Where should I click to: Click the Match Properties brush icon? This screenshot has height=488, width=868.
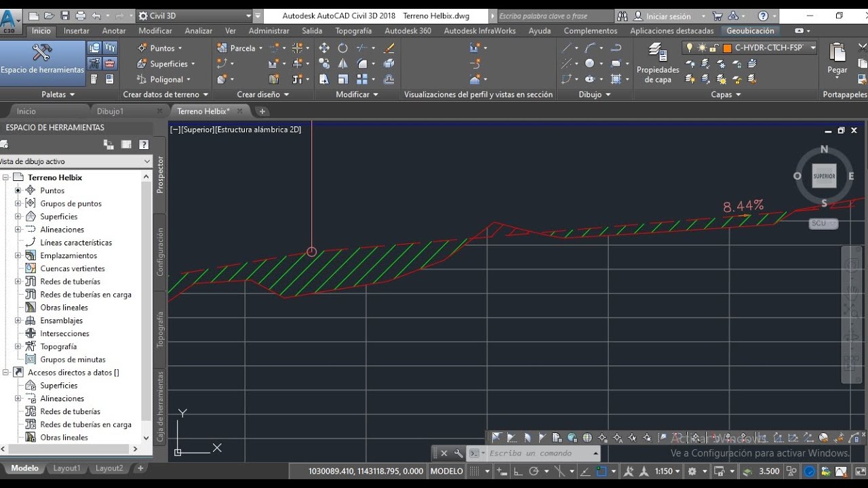tap(389, 48)
